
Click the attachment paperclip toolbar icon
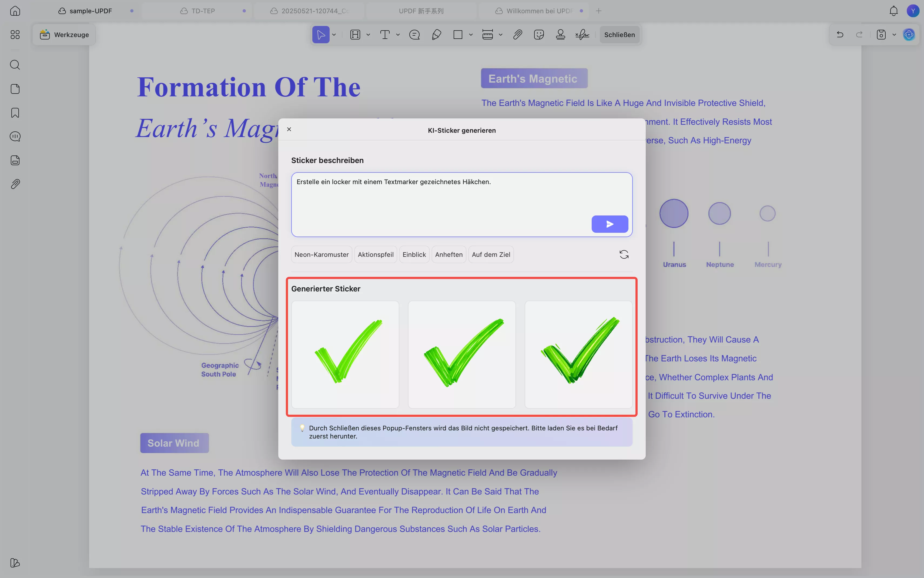(x=517, y=35)
